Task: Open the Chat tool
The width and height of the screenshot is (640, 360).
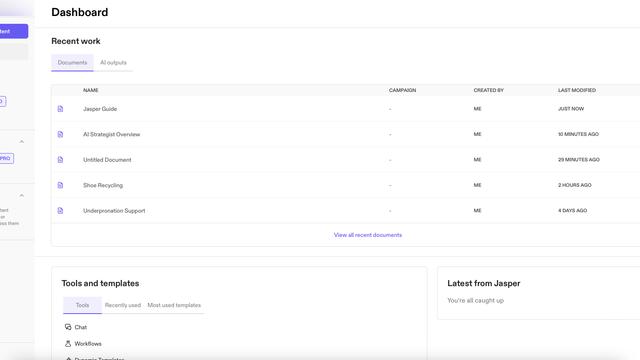Action: coord(81,327)
